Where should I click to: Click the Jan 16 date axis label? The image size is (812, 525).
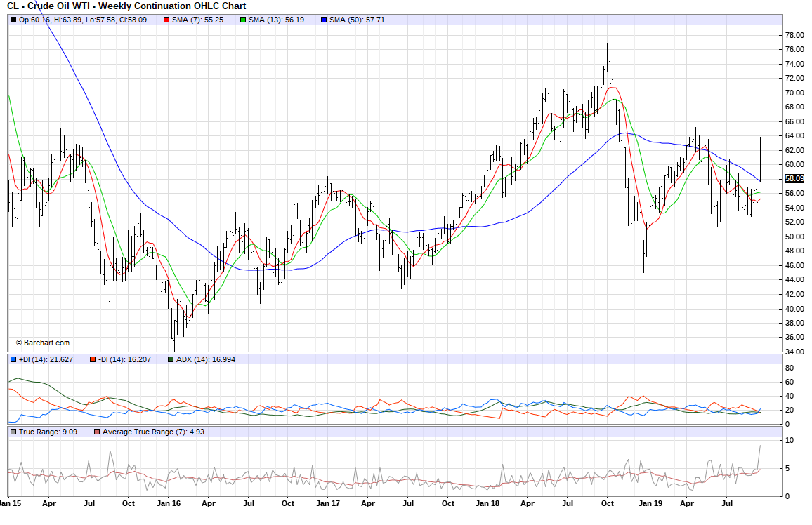pyautogui.click(x=169, y=503)
